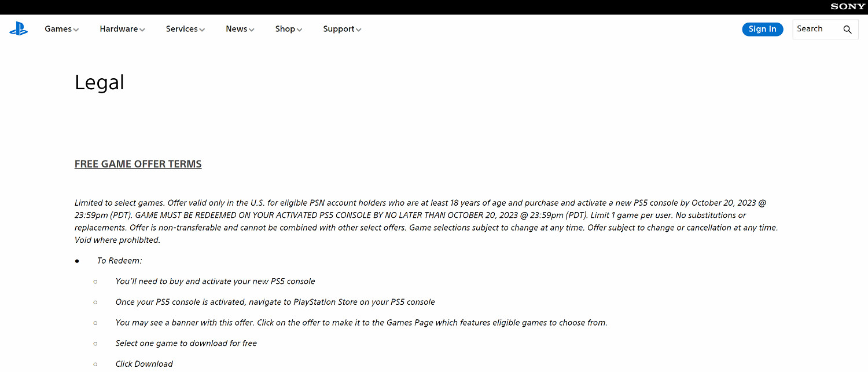Open the Games menu label
Viewport: 868px width, 372px height.
pyautogui.click(x=58, y=29)
